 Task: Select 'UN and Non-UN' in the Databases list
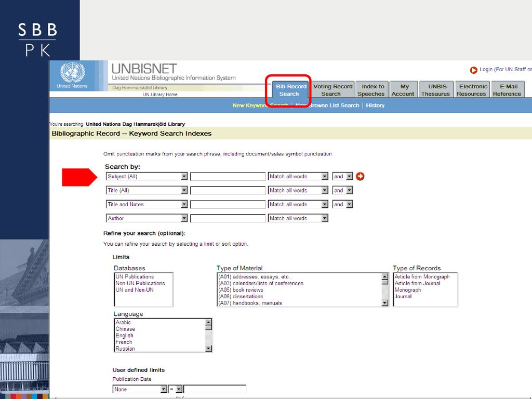coord(135,290)
